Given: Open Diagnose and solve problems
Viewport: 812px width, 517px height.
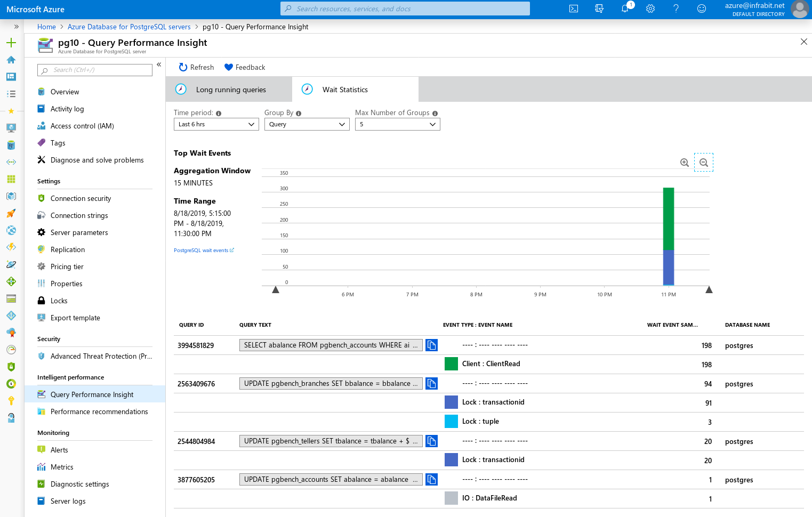Looking at the screenshot, I should (x=97, y=160).
